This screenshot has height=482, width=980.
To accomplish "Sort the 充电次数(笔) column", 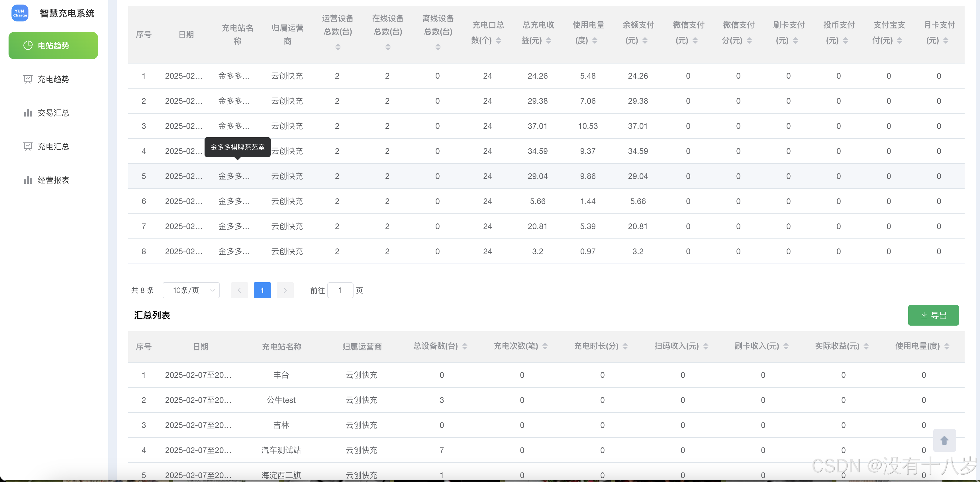I will [545, 346].
